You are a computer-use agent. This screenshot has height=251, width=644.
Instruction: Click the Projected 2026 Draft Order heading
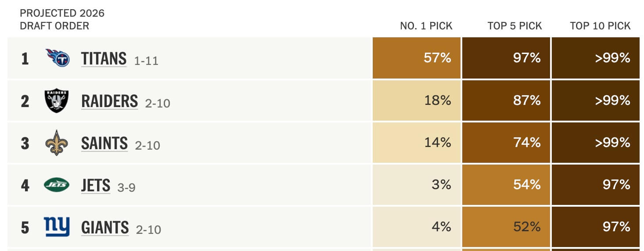pyautogui.click(x=62, y=19)
